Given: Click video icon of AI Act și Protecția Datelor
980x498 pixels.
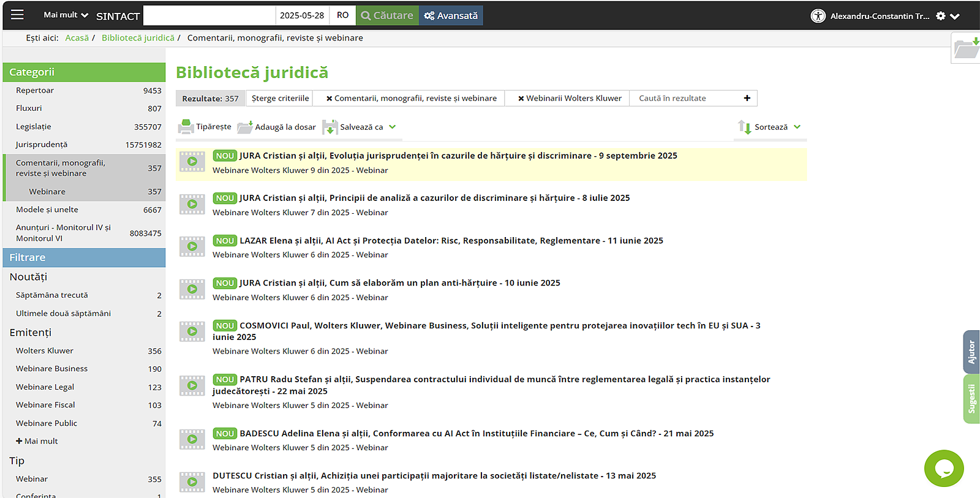Looking at the screenshot, I should 192,246.
